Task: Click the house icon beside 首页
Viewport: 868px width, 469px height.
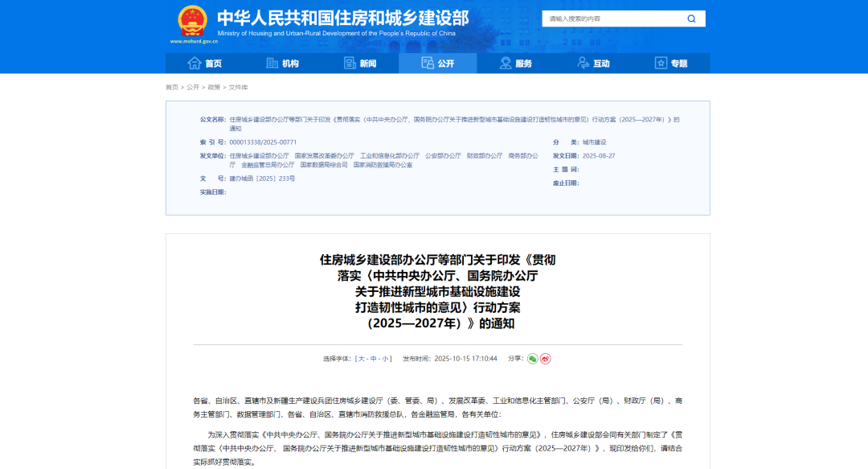Action: (x=194, y=64)
